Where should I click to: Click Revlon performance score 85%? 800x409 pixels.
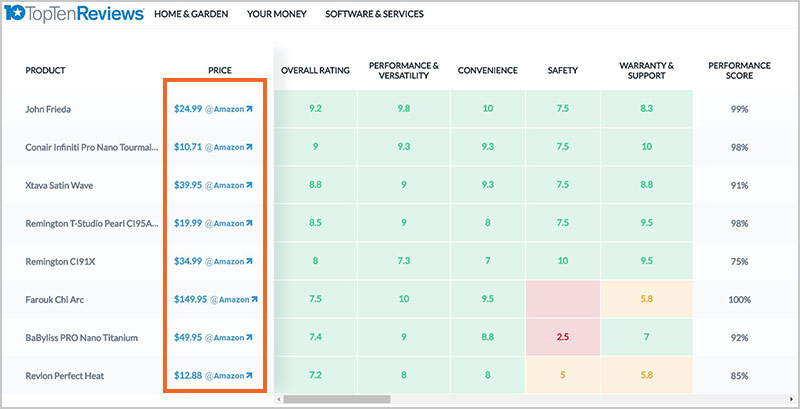point(739,376)
